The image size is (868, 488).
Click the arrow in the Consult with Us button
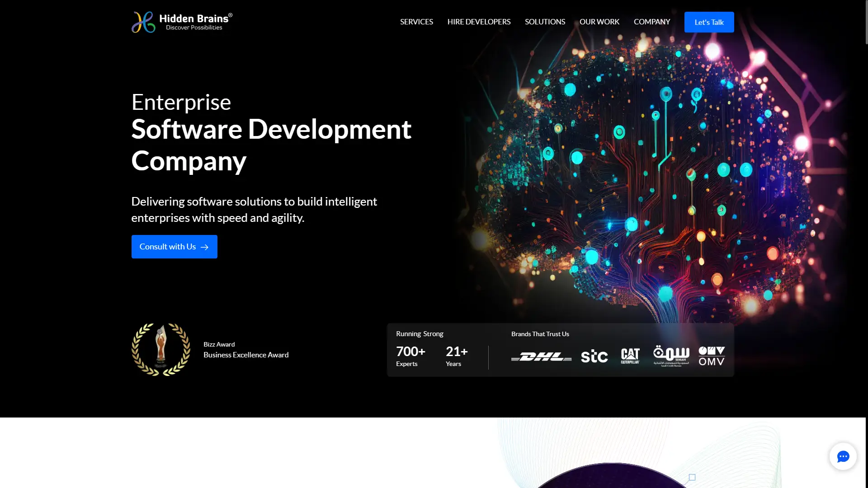pyautogui.click(x=205, y=247)
